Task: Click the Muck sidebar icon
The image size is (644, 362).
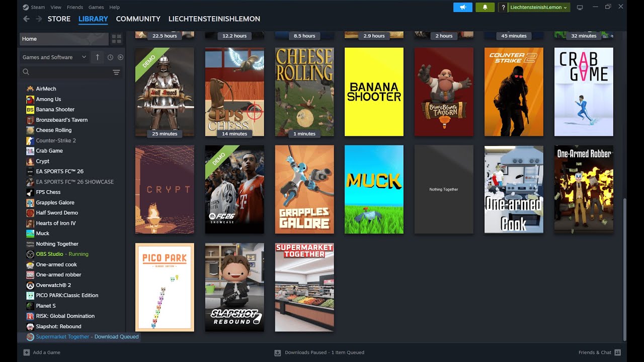Action: [30, 233]
